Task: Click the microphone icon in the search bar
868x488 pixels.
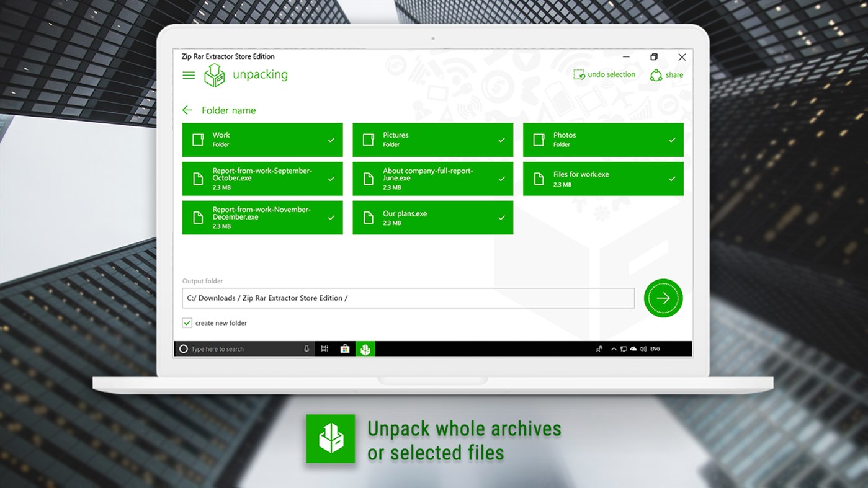Action: (x=306, y=348)
